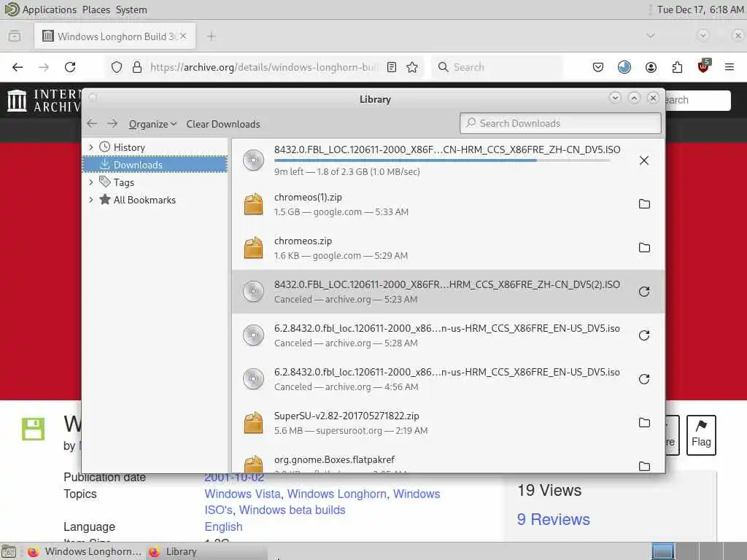This screenshot has height=560, width=747.
Task: Click the uBlock Origin extension icon
Action: 703,66
